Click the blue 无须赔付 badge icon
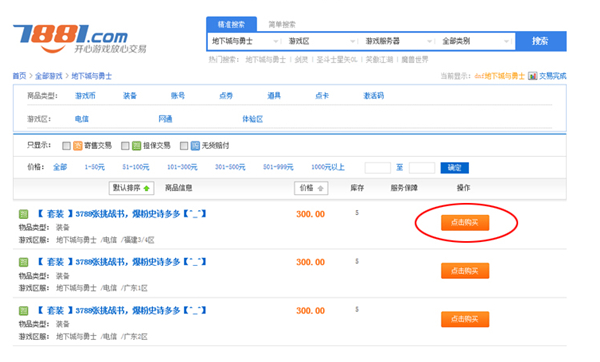Screen dimensions: 600x362 point(195,146)
